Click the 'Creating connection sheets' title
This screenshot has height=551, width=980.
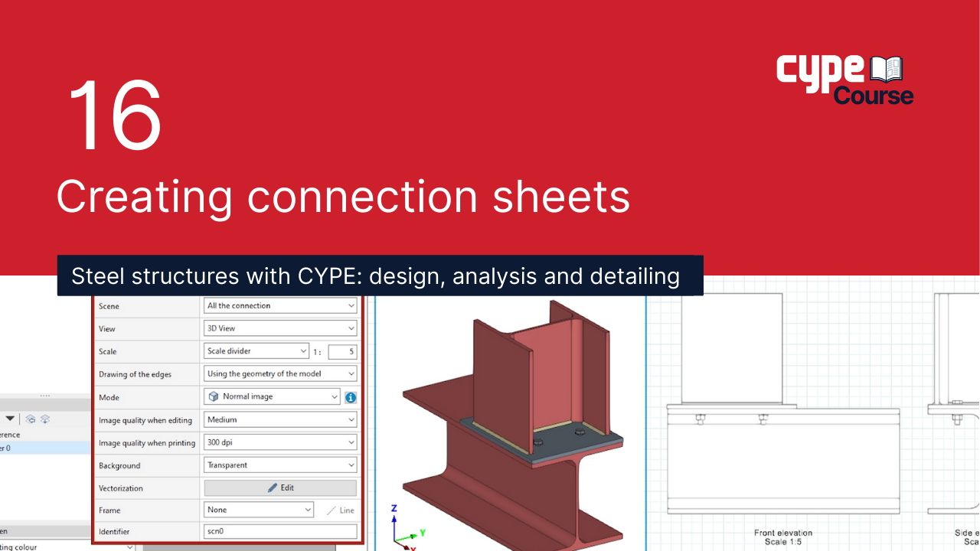[343, 197]
